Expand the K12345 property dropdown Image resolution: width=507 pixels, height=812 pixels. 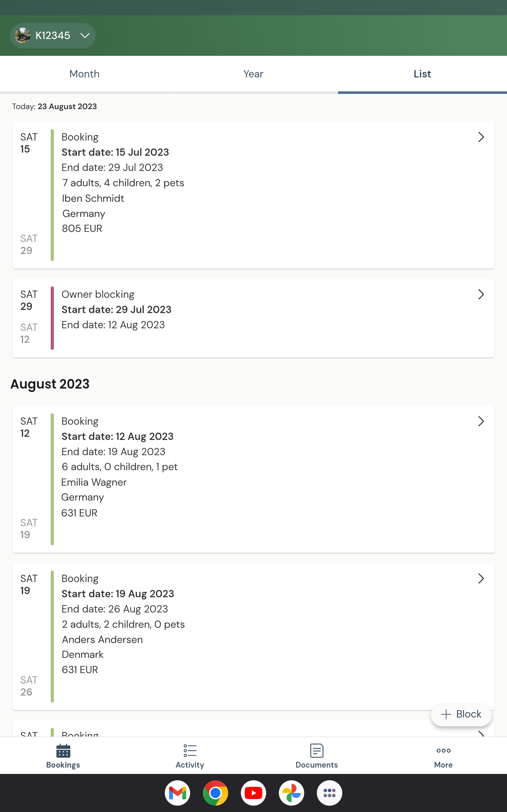tap(85, 36)
